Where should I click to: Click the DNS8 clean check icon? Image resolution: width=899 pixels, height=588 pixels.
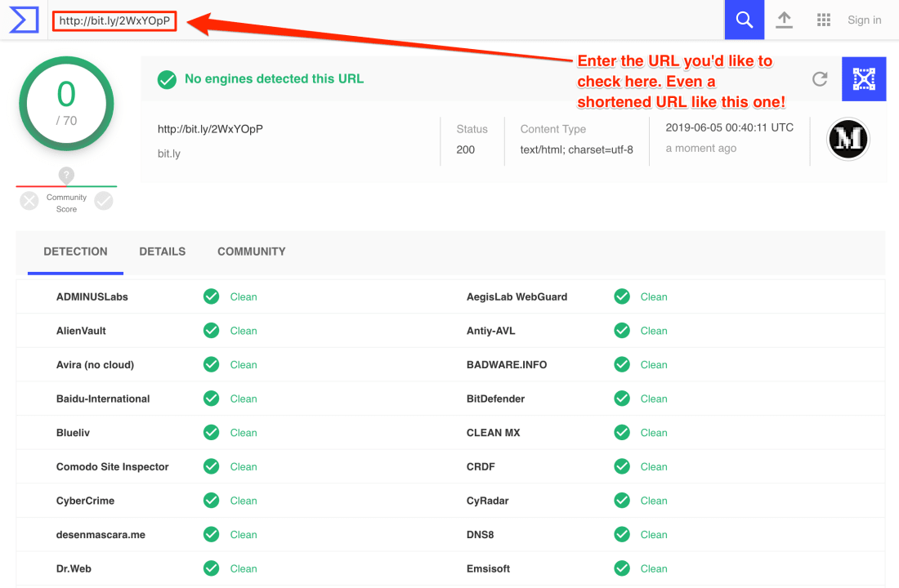click(621, 535)
